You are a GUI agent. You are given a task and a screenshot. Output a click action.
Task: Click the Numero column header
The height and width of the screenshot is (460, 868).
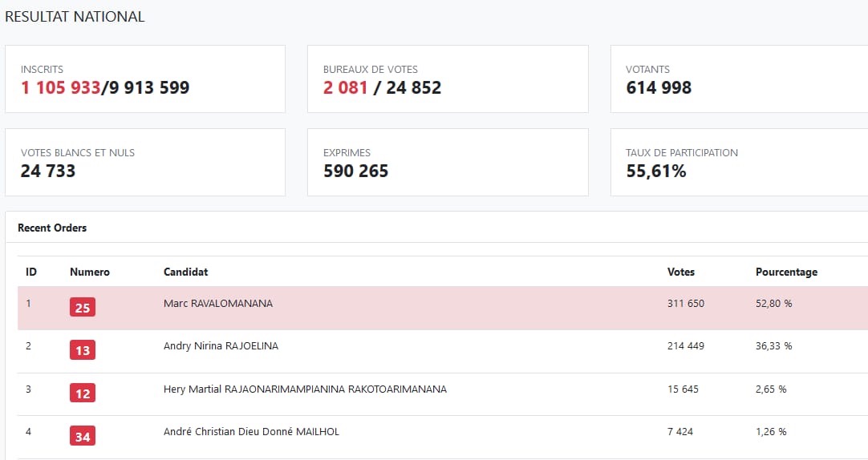tap(90, 272)
